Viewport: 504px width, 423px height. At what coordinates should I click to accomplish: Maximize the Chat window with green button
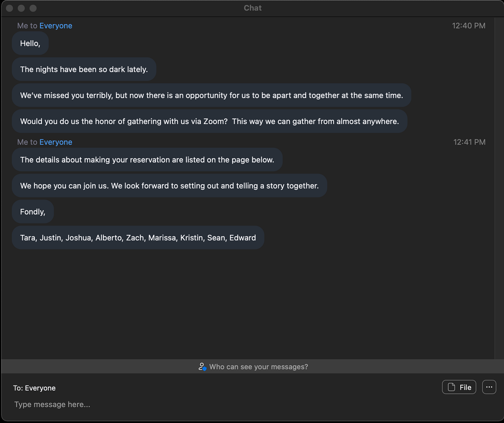[x=33, y=8]
